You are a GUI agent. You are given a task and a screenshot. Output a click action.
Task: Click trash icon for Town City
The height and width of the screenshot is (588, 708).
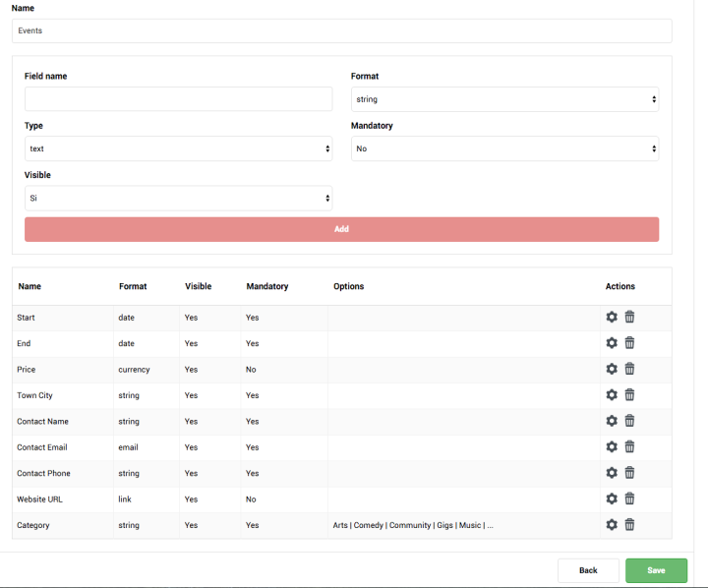point(629,395)
